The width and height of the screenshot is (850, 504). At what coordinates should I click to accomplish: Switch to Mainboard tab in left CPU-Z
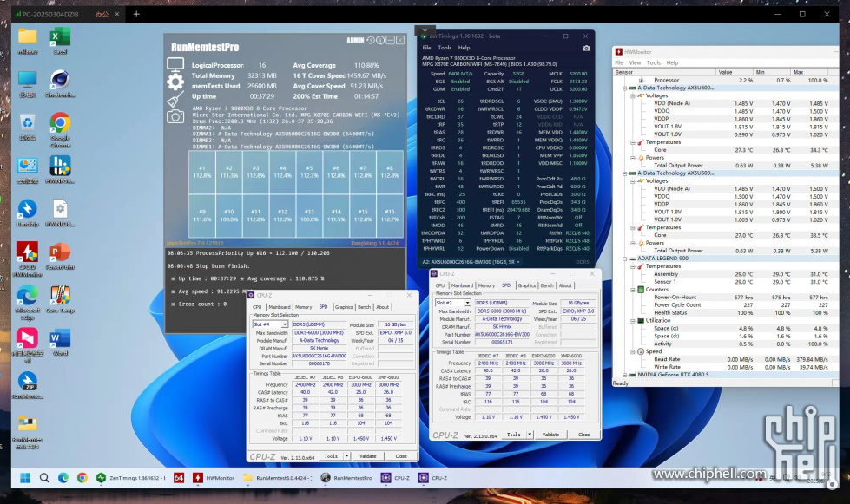280,307
